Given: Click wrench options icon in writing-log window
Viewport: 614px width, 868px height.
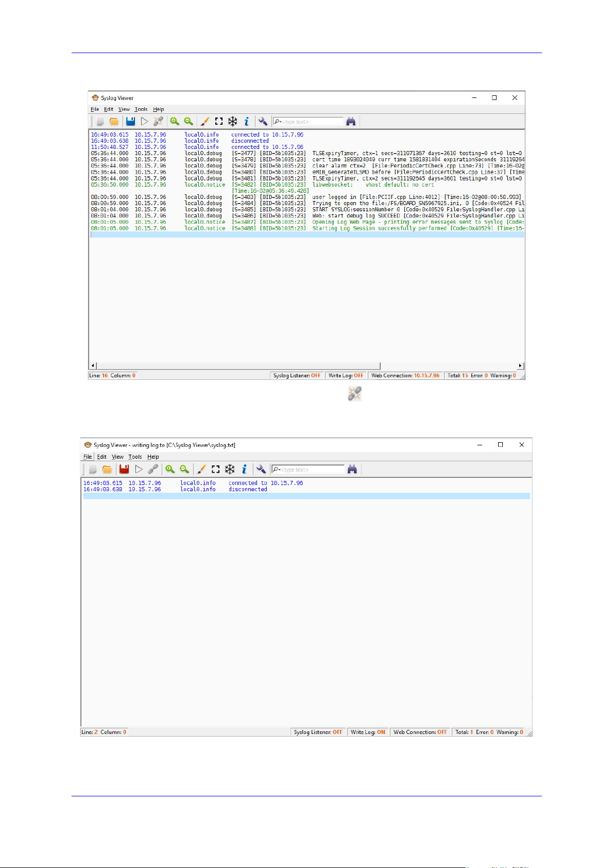Looking at the screenshot, I should coord(261,469).
